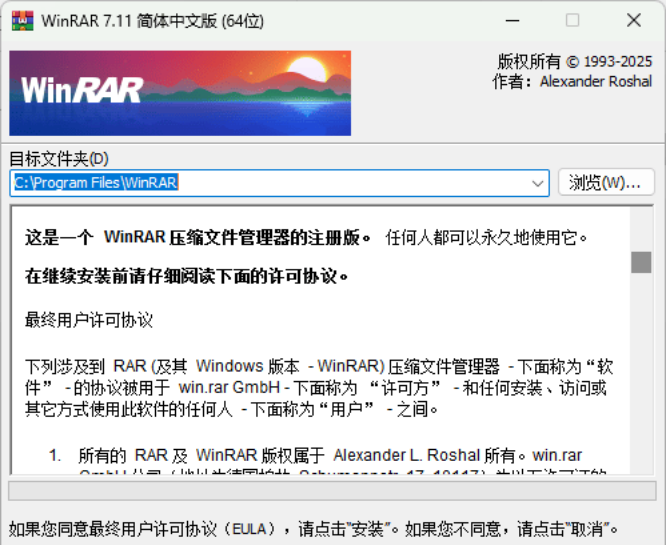The height and width of the screenshot is (545, 666).
Task: Click clause 1 mentioning Alexander L. Roshal
Action: (x=330, y=460)
